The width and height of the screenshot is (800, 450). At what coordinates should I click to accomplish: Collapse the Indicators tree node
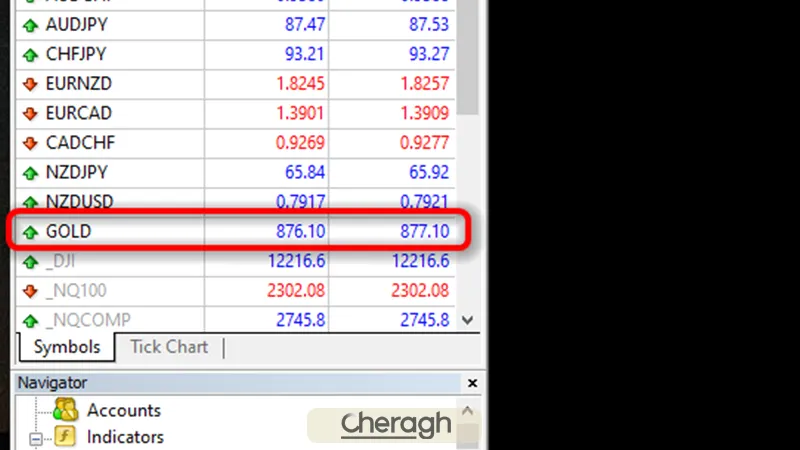(x=36, y=438)
